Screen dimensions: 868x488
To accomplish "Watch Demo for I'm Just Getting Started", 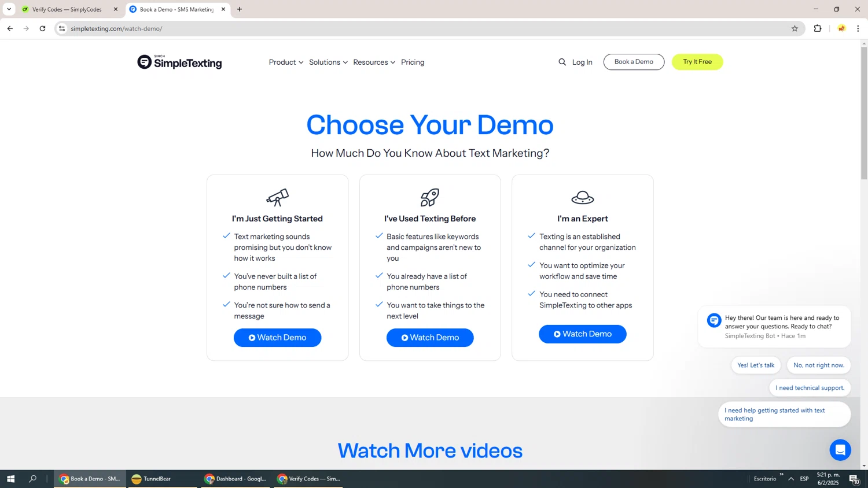I will tap(277, 338).
